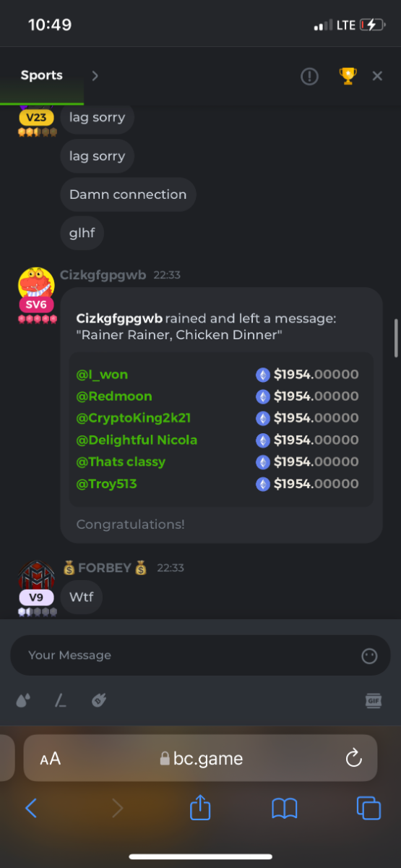
Task: Tap the rain drop icon below message box
Action: [23, 700]
